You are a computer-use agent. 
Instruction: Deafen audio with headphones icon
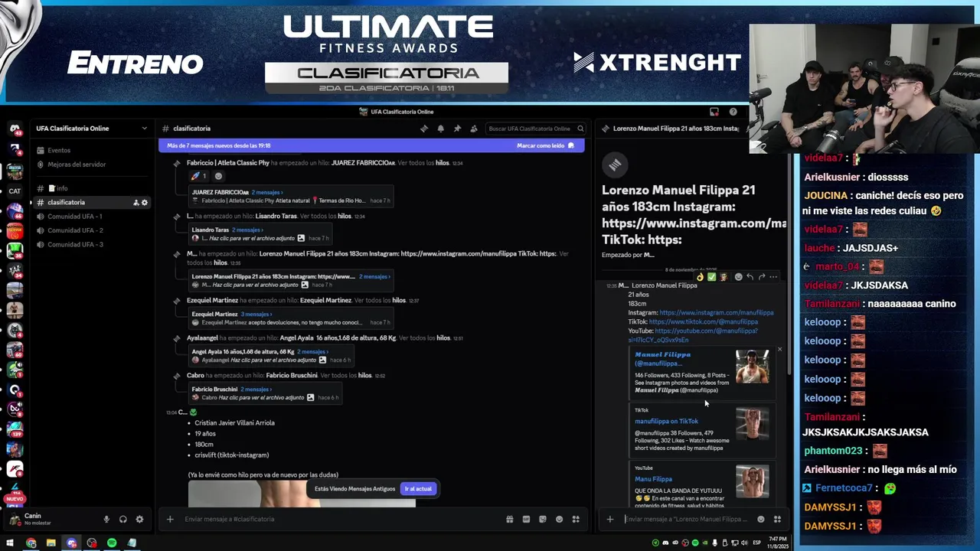pos(123,519)
